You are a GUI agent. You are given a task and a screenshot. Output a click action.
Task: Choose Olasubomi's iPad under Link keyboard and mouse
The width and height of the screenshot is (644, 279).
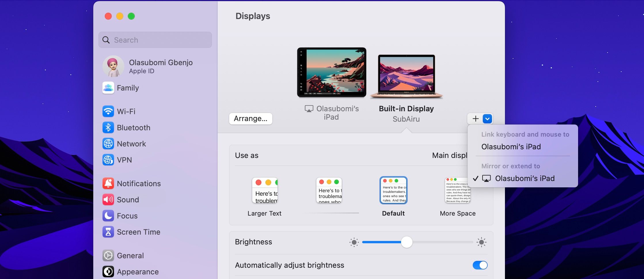511,147
